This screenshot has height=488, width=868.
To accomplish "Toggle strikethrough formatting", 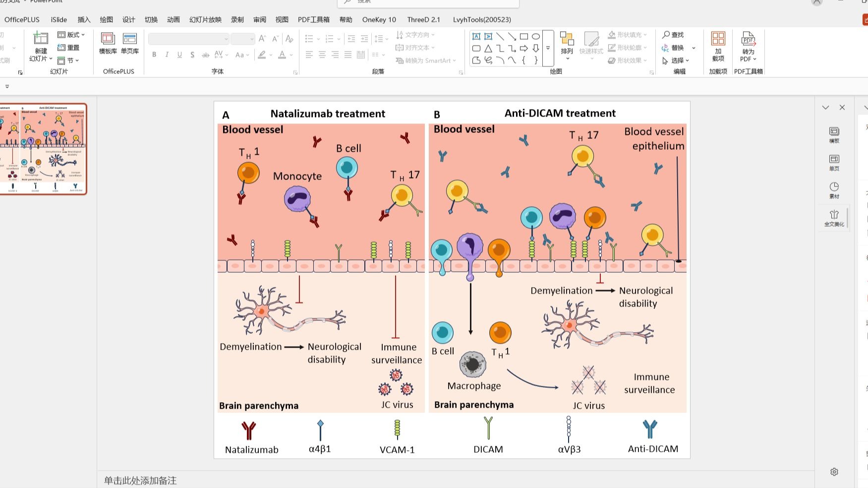I will coord(205,55).
